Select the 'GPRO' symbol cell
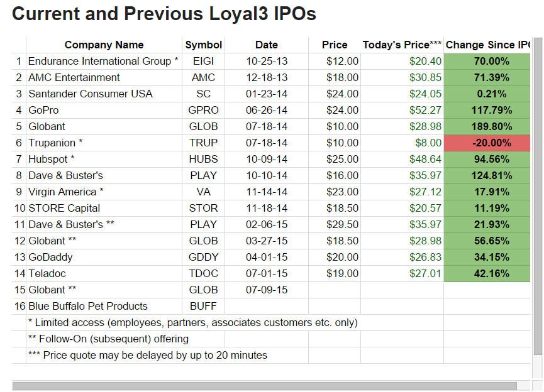This screenshot has height=392, width=544. tap(203, 110)
